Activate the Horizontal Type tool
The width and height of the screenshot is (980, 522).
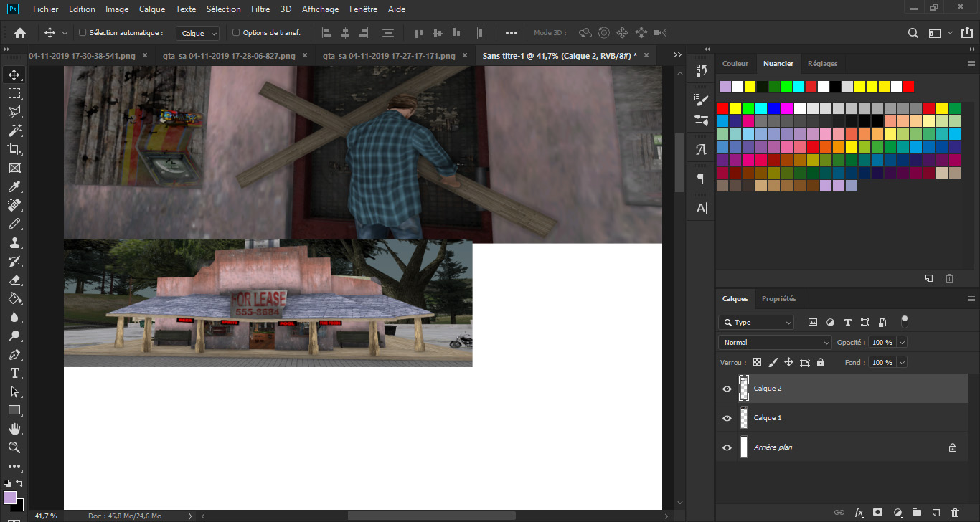click(14, 373)
